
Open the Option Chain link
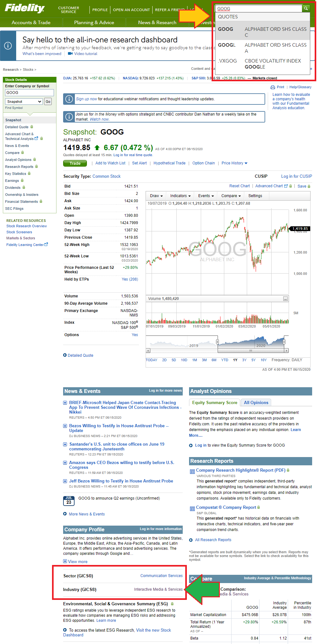(x=204, y=163)
